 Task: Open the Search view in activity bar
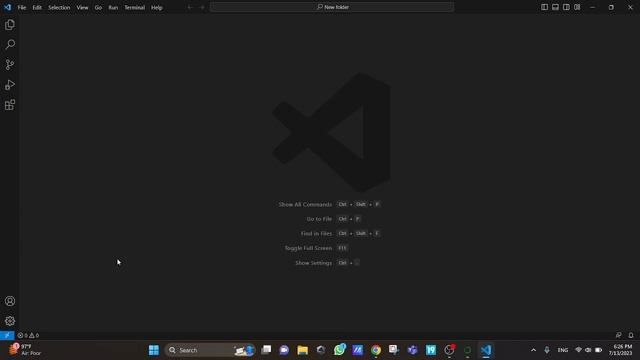(x=10, y=44)
